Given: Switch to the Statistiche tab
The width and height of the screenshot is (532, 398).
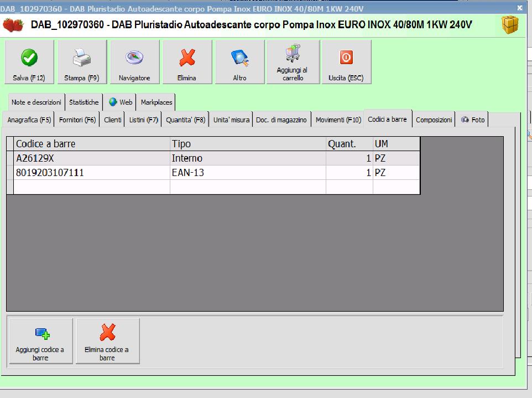Looking at the screenshot, I should click(84, 102).
